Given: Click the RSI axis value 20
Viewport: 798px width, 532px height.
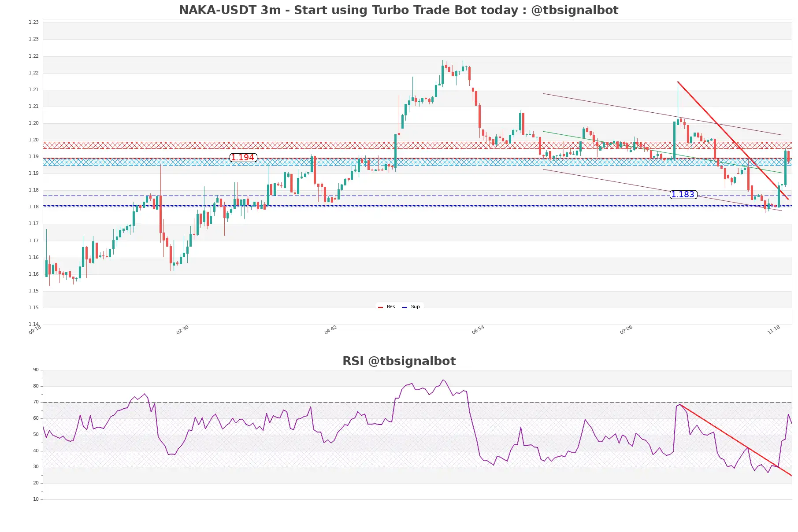Looking at the screenshot, I should [x=36, y=483].
